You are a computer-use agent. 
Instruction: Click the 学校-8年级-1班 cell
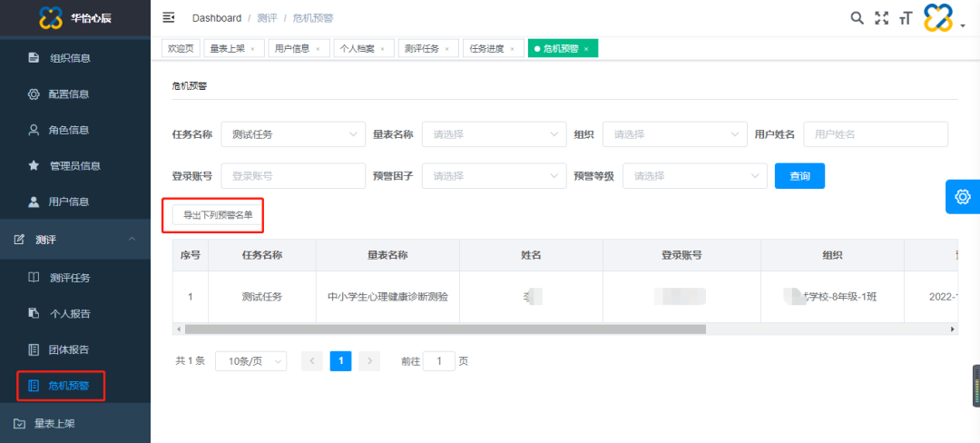(x=832, y=297)
